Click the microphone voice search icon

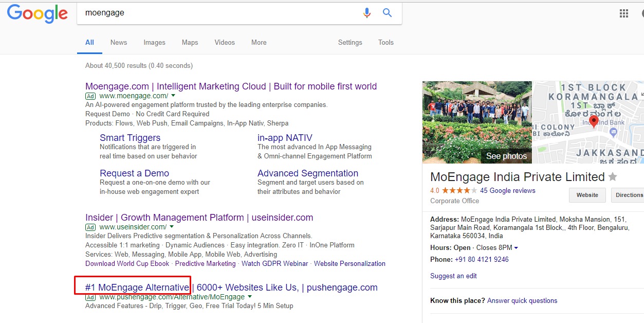point(366,13)
